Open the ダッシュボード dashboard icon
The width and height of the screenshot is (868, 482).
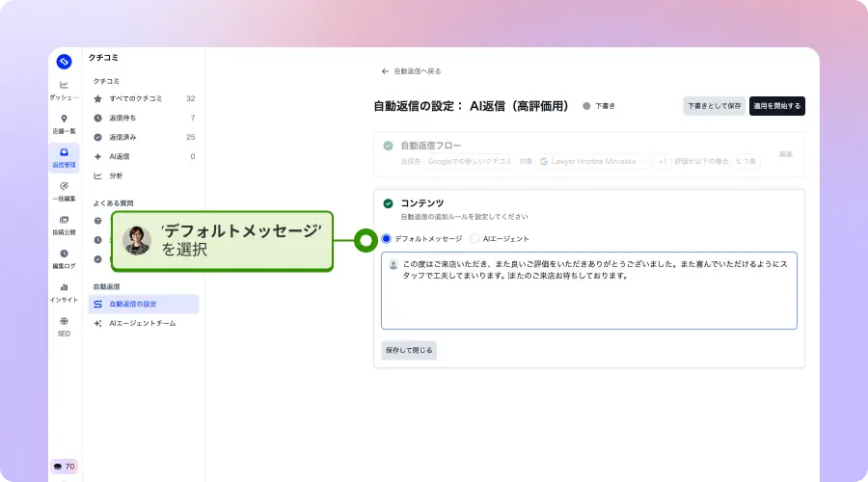tap(64, 90)
